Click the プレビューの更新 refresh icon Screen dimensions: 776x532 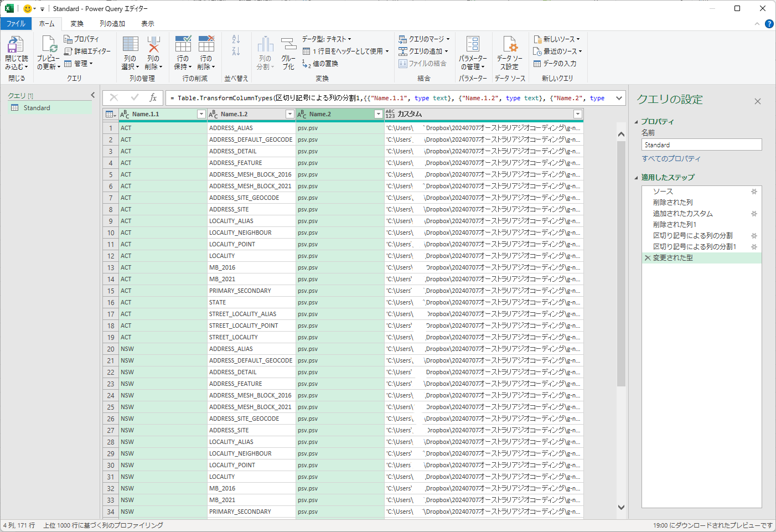coord(49,45)
